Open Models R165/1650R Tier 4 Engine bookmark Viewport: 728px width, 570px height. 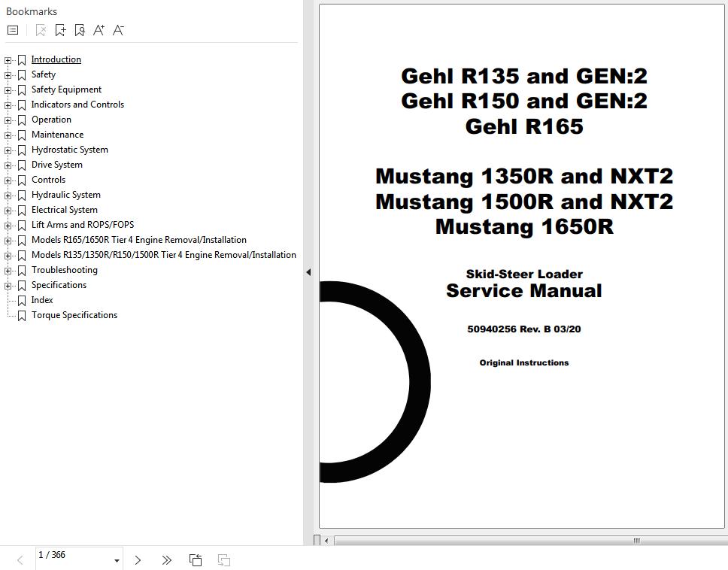139,240
